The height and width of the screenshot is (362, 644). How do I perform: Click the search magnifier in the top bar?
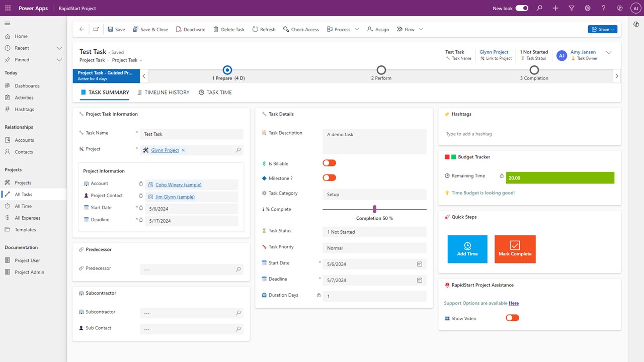tap(539, 8)
